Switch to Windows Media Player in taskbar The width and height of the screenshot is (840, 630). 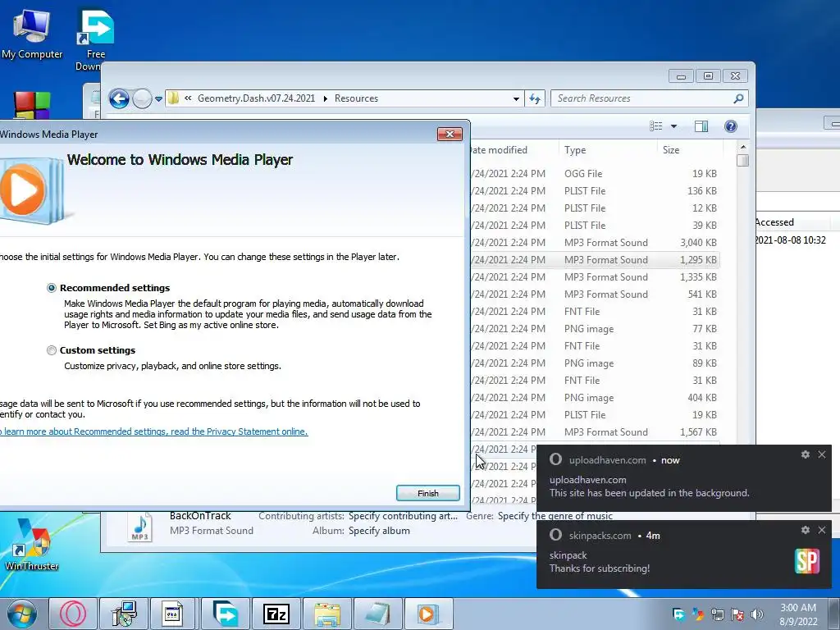428,614
